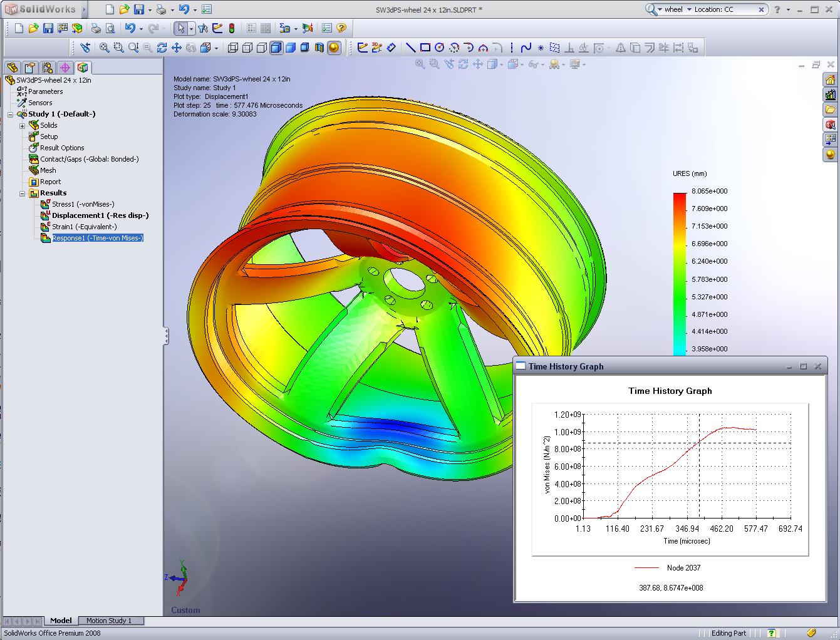This screenshot has width=840, height=640.
Task: Expand the Solids tree node
Action: 23,125
